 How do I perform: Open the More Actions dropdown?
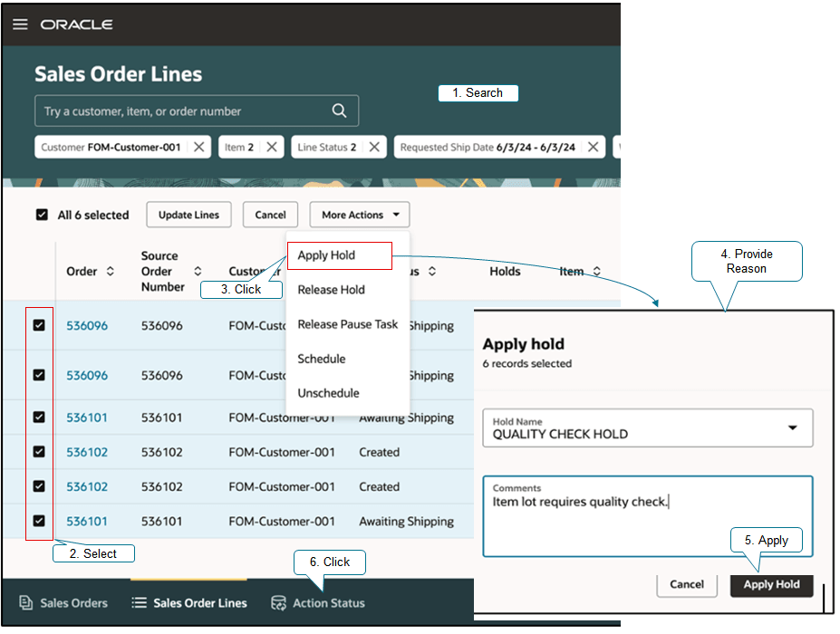(x=360, y=215)
